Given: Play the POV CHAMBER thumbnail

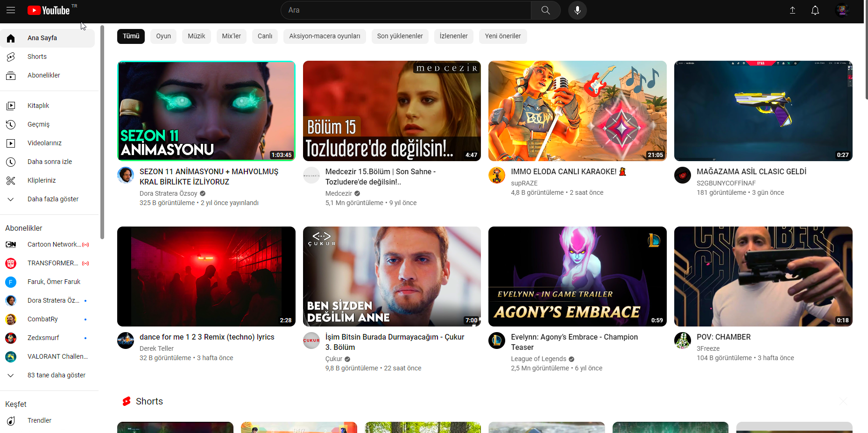Looking at the screenshot, I should click(x=763, y=277).
